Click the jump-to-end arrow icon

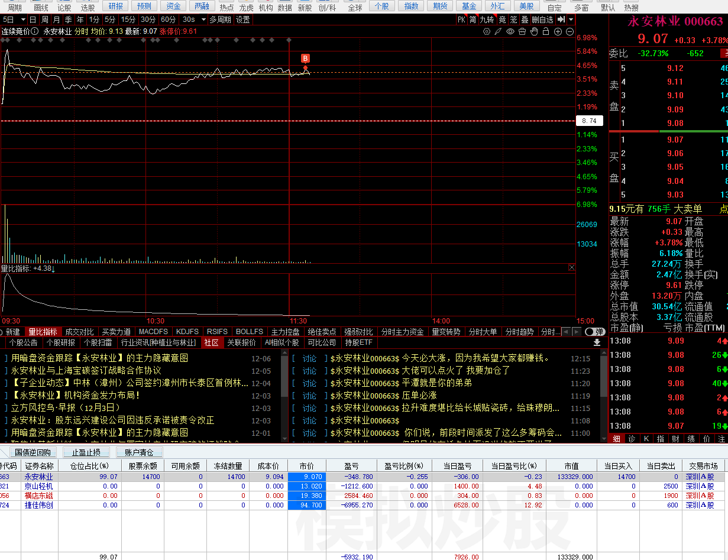pyautogui.click(x=561, y=20)
